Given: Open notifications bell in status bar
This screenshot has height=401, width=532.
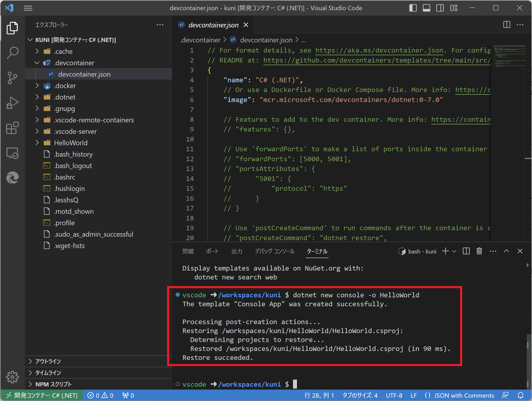Looking at the screenshot, I should (x=521, y=395).
